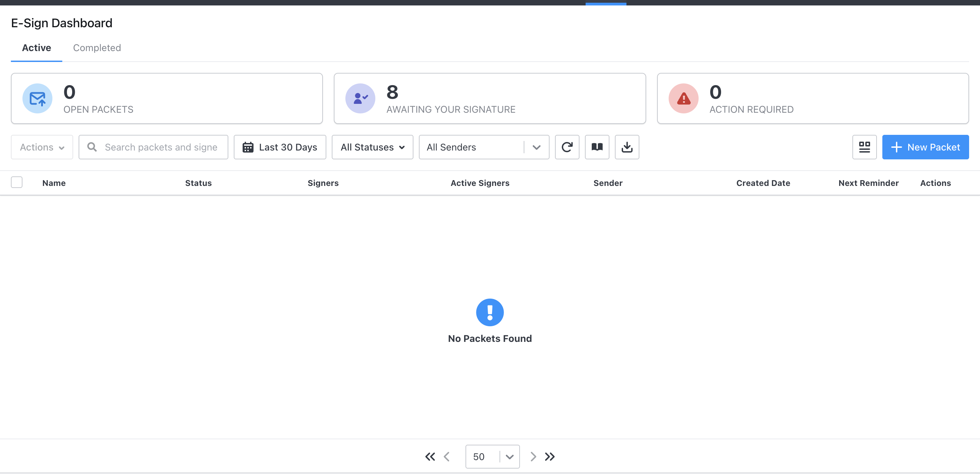Click the refresh packets icon
The height and width of the screenshot is (474, 980).
point(567,147)
